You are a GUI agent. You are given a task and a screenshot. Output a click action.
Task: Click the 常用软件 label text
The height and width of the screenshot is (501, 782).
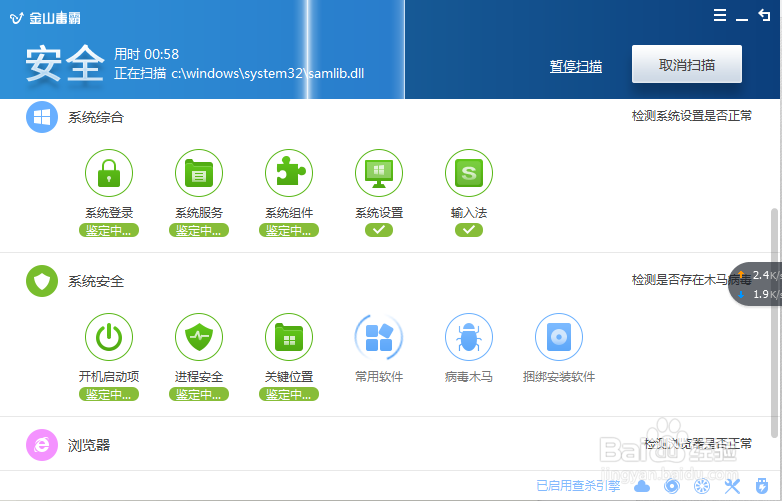(x=379, y=376)
